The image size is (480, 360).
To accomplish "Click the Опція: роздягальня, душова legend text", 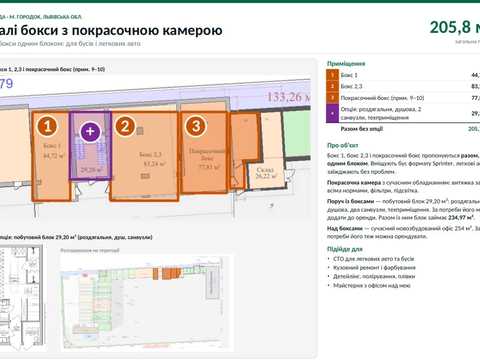I will [x=381, y=113].
